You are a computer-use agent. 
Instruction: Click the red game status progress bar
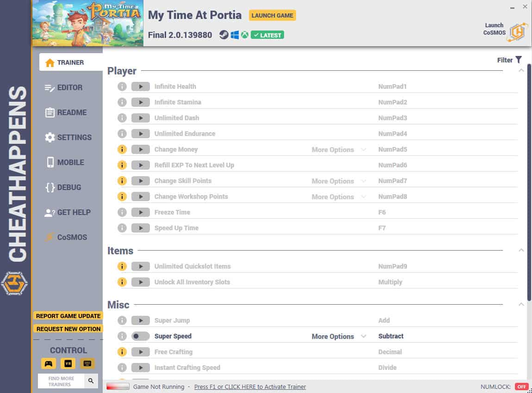click(118, 387)
